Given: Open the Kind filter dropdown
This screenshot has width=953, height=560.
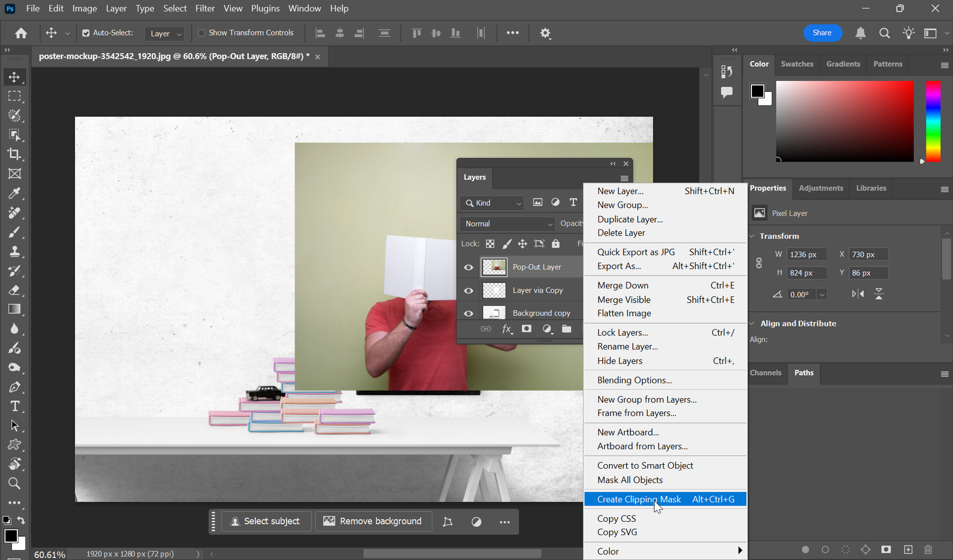Looking at the screenshot, I should coord(492,203).
